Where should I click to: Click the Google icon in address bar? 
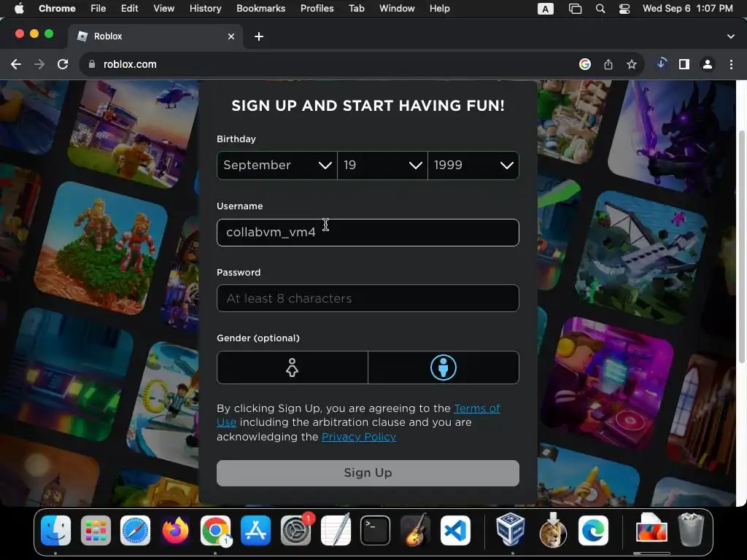585,64
